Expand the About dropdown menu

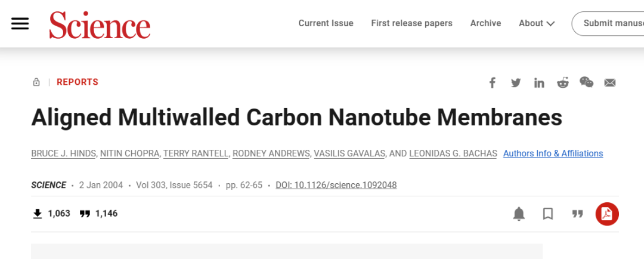point(537,23)
